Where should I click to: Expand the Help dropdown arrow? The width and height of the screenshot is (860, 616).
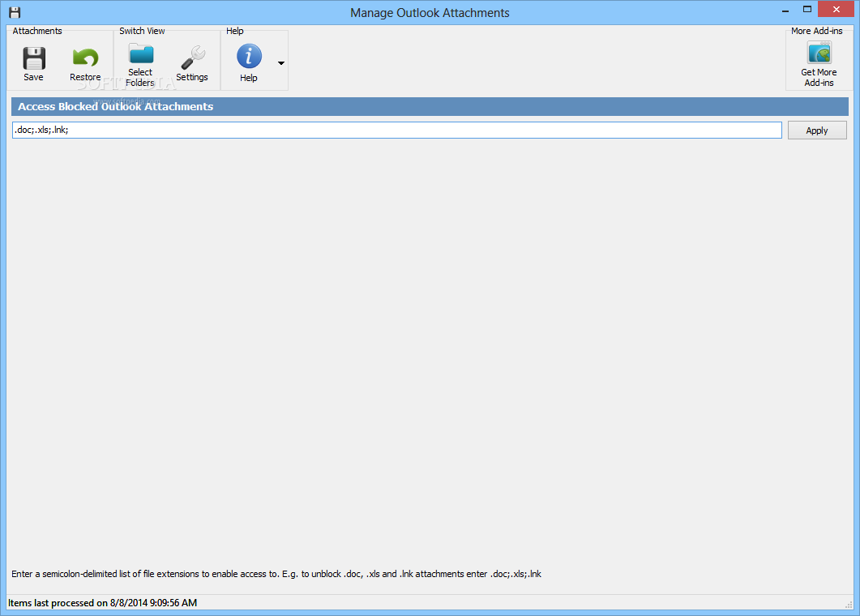281,63
